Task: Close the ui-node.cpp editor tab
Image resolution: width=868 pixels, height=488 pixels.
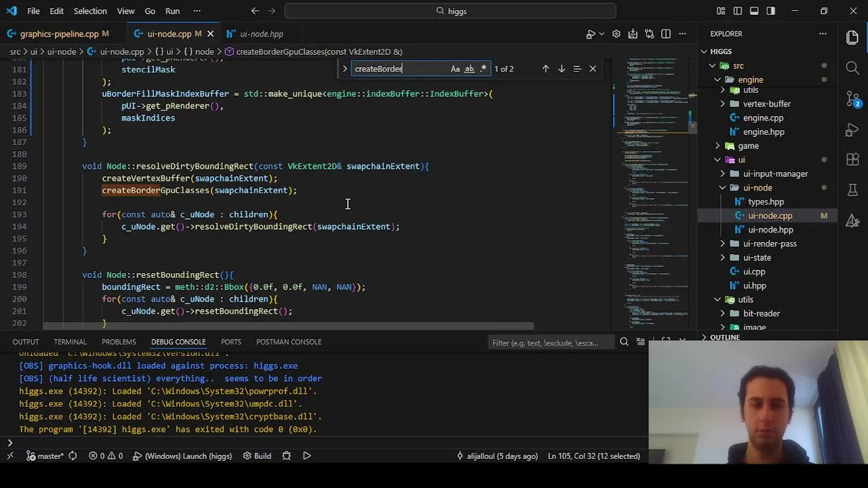Action: tap(210, 34)
